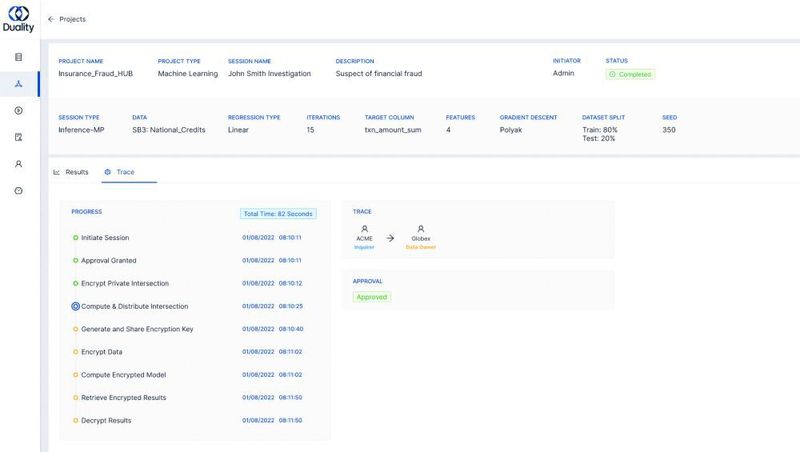Select the Compute & Distribute Intersection marker
The image size is (800, 452).
click(x=76, y=307)
